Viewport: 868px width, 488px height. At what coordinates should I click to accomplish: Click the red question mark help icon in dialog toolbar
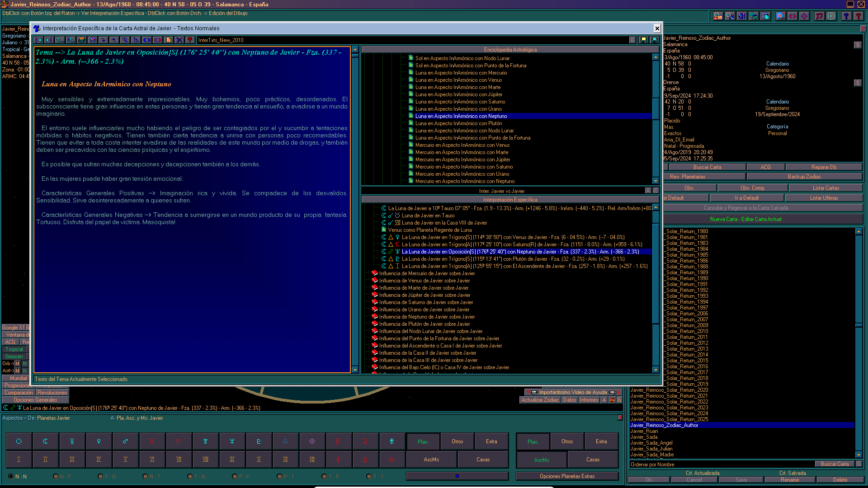[x=190, y=40]
